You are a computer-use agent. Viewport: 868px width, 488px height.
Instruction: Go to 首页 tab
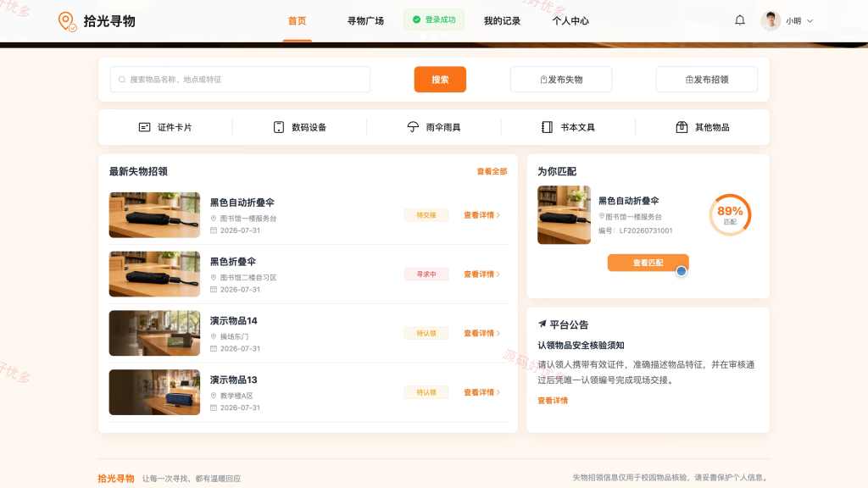coord(298,21)
